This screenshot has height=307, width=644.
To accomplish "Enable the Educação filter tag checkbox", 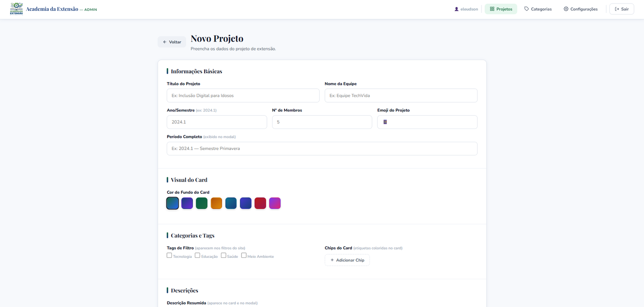I will 198,255.
